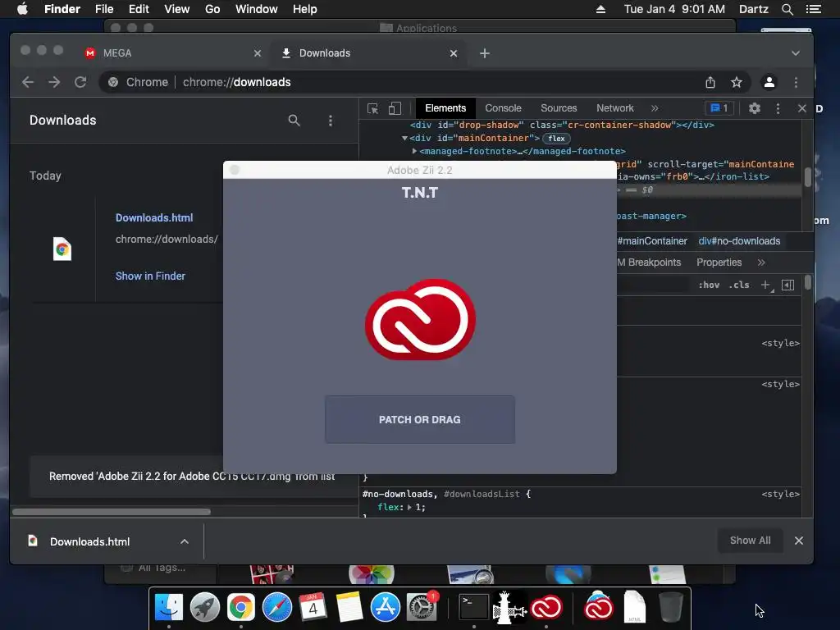This screenshot has width=840, height=630.
Task: Open System Preferences from the Dock
Action: pos(422,608)
